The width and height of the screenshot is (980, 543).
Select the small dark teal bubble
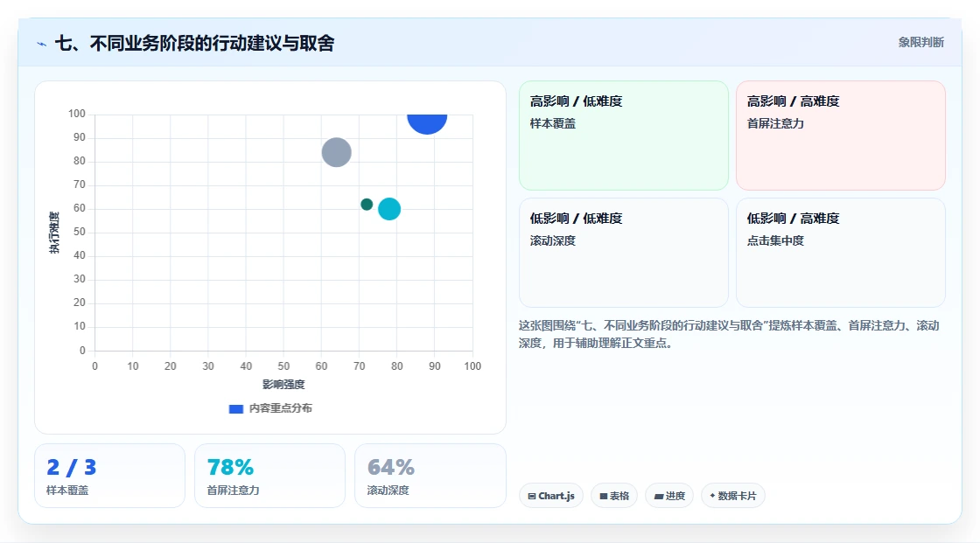coord(367,205)
